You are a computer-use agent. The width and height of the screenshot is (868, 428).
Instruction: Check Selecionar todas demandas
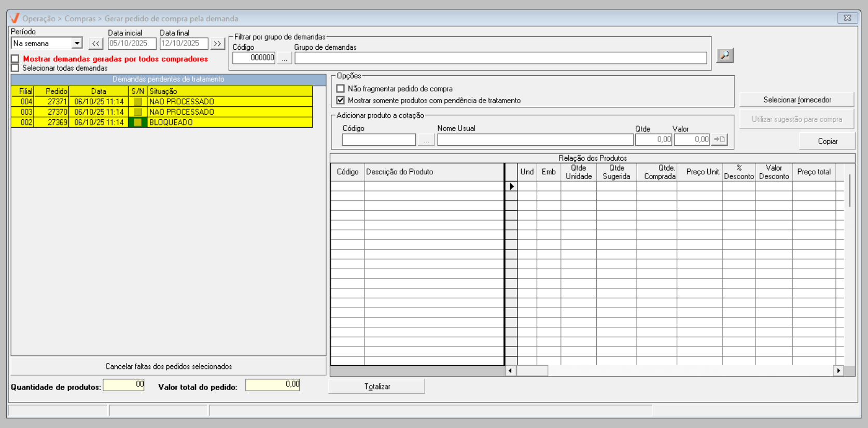pos(16,68)
